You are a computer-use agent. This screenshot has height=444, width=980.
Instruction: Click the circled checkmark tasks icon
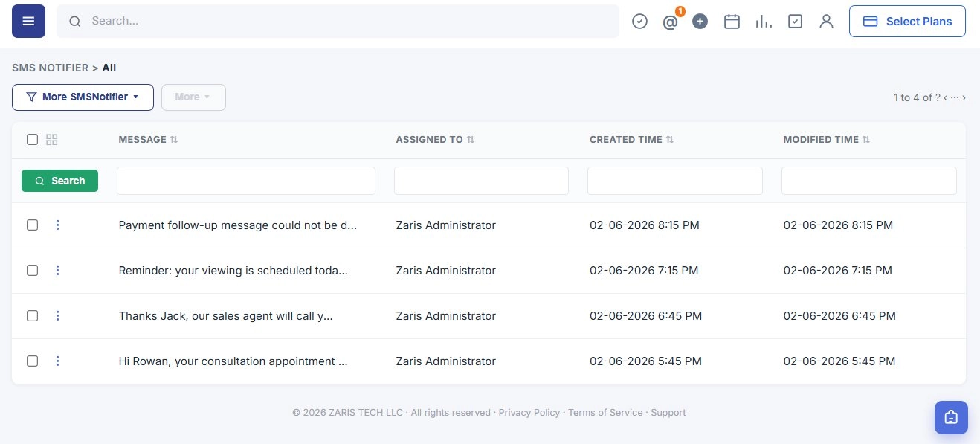tap(639, 22)
